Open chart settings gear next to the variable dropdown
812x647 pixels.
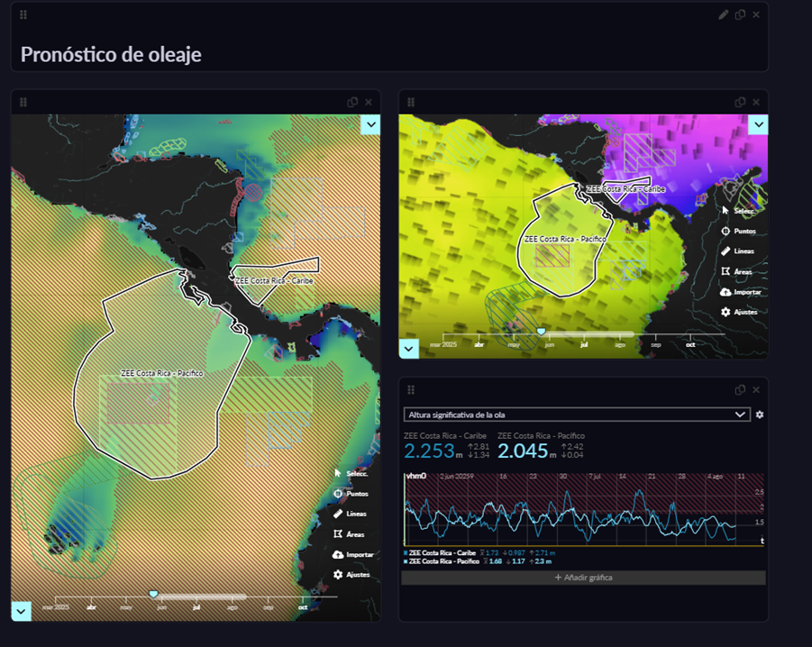point(760,415)
